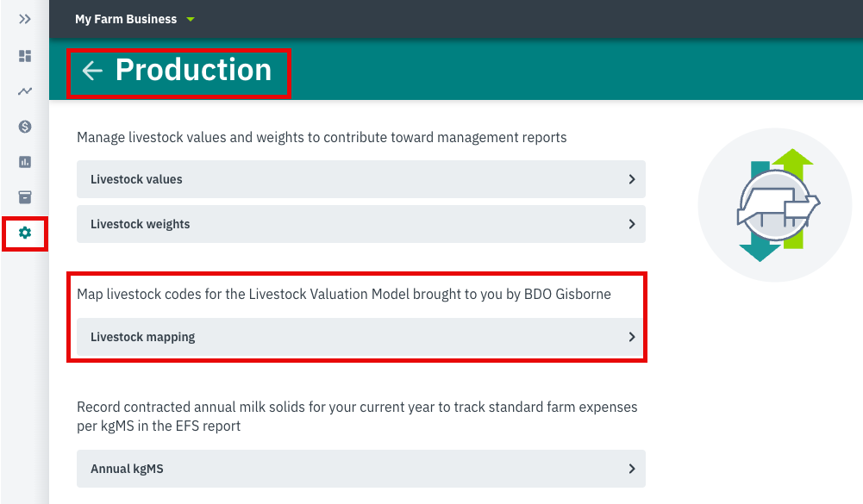
Task: Expand the Annual kgMS row chevron
Action: click(x=630, y=470)
